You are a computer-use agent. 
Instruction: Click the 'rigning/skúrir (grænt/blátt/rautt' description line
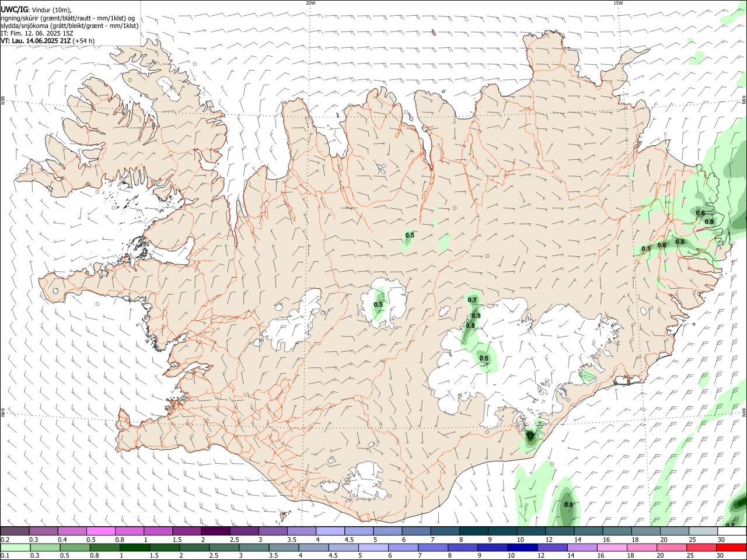click(x=68, y=18)
